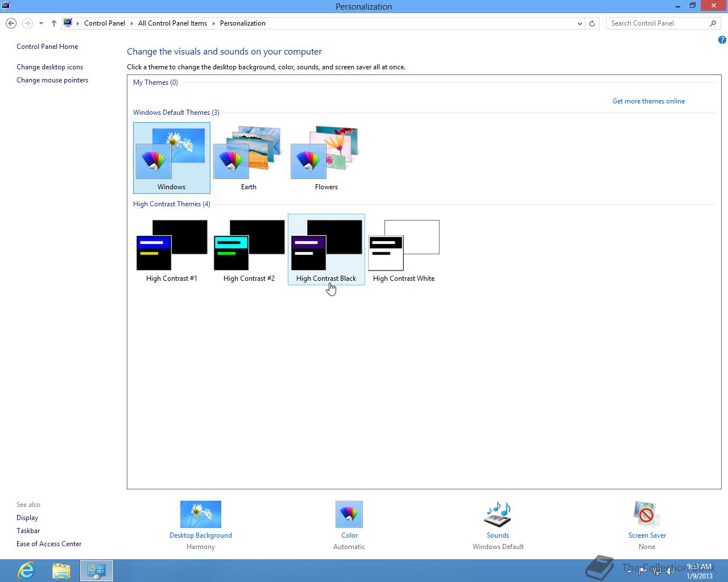
Task: Apply the Earth theme
Action: (x=249, y=158)
